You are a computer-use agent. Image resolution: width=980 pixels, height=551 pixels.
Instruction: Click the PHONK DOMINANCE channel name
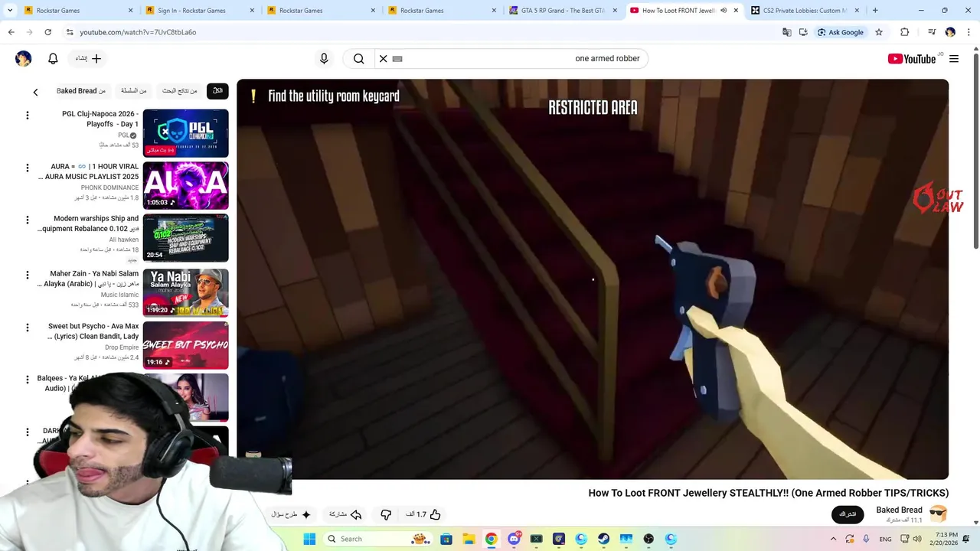tap(109, 187)
